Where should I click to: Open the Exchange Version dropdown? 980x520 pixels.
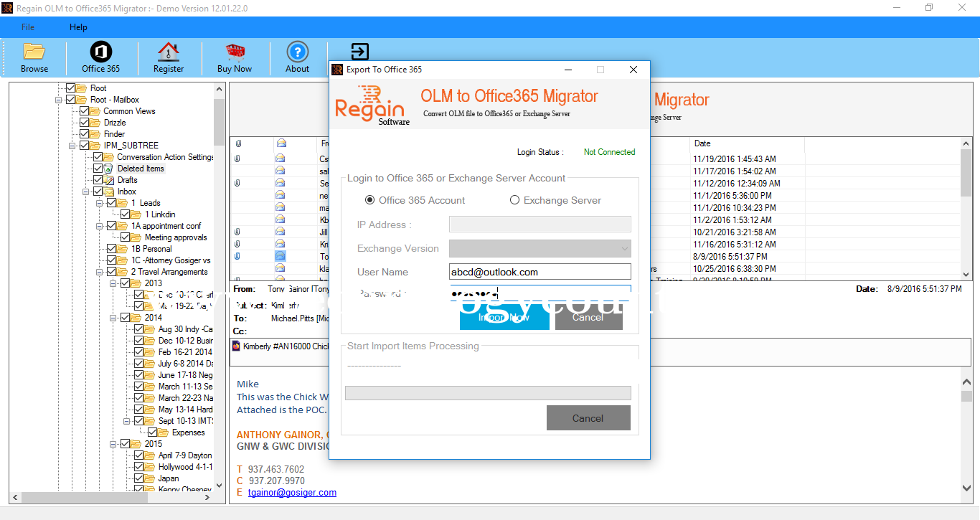click(540, 248)
